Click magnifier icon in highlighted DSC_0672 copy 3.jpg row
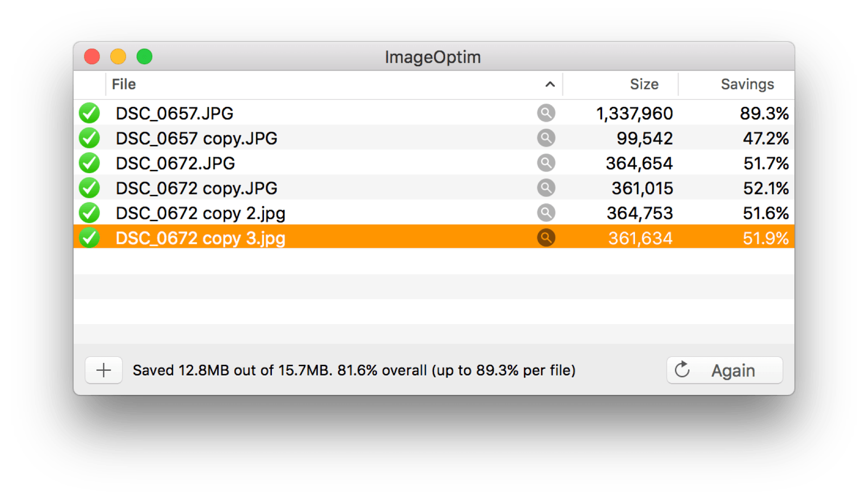The image size is (868, 500). coord(546,238)
